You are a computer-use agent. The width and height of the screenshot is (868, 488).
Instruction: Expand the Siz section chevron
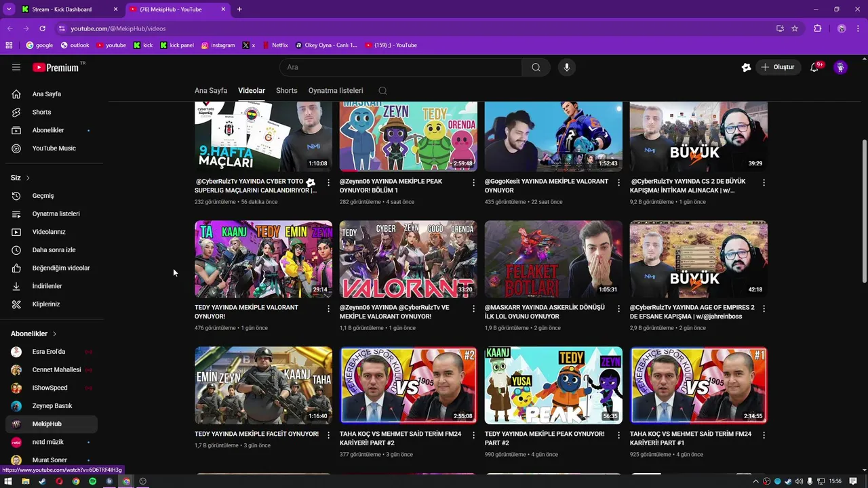28,178
